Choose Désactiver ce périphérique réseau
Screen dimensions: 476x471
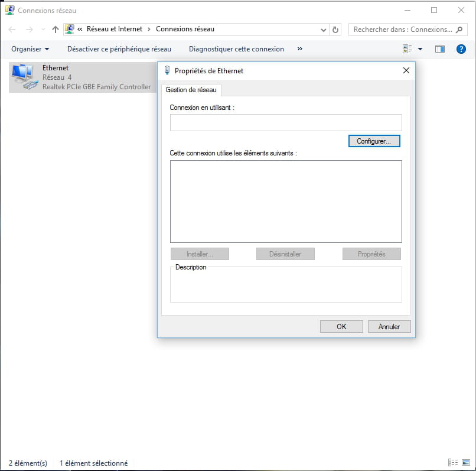coord(119,49)
